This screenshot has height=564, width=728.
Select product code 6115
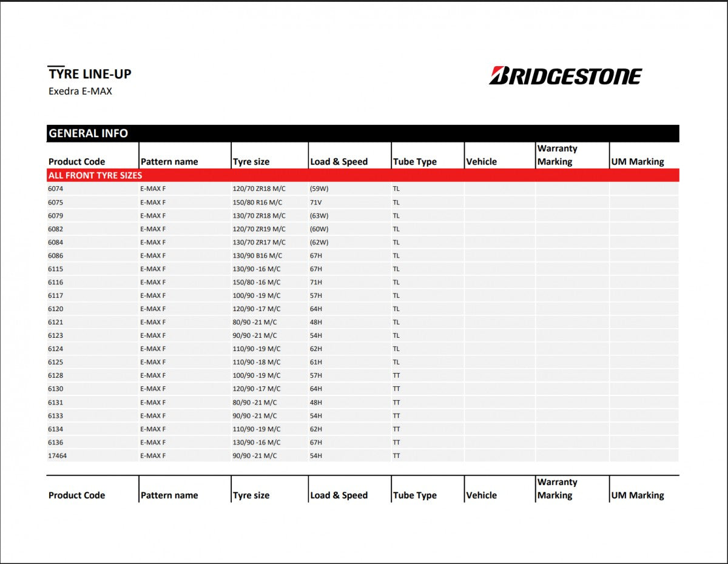(x=55, y=269)
